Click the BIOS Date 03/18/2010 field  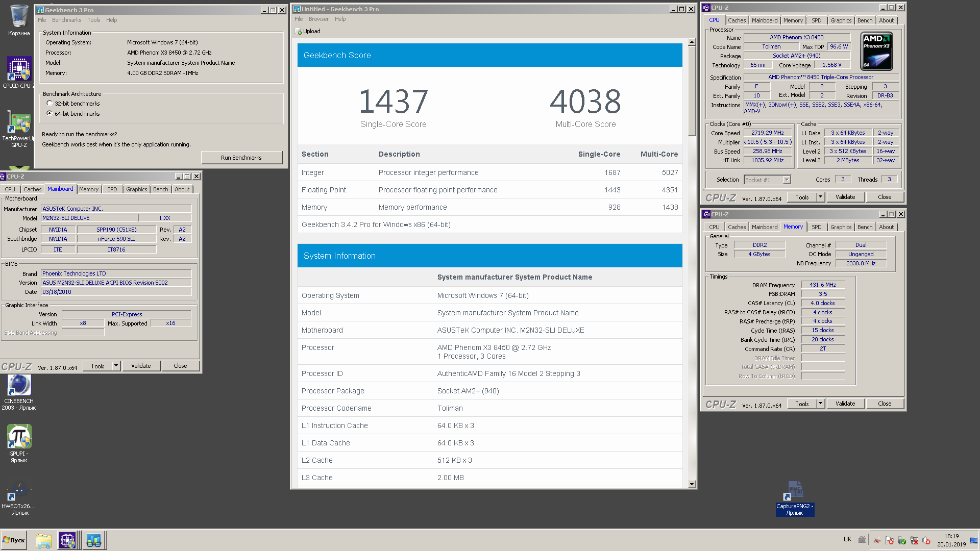tap(116, 292)
